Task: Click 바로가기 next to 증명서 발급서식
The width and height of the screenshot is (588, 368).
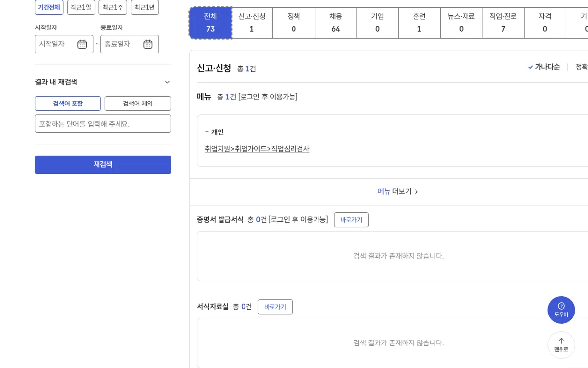Action: point(351,220)
